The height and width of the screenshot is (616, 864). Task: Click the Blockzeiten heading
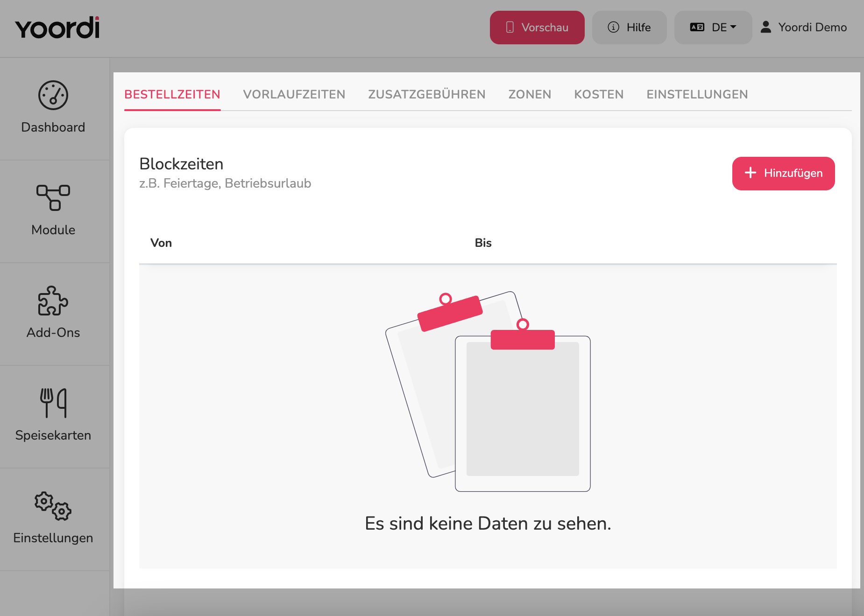[x=181, y=164]
